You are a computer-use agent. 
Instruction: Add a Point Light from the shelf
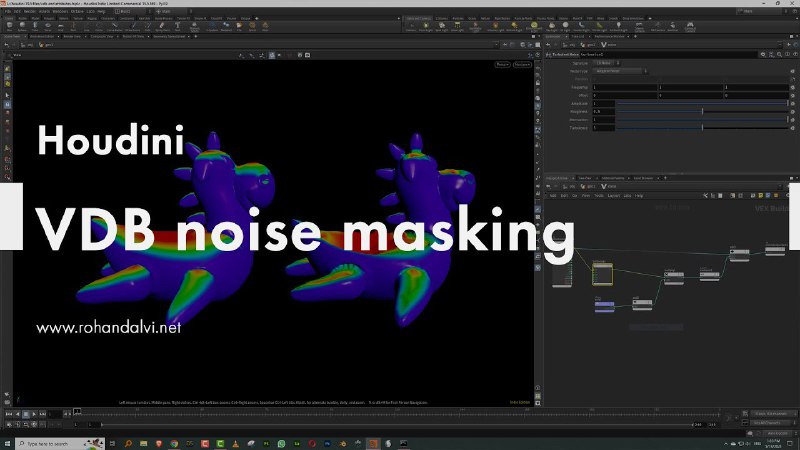426,26
